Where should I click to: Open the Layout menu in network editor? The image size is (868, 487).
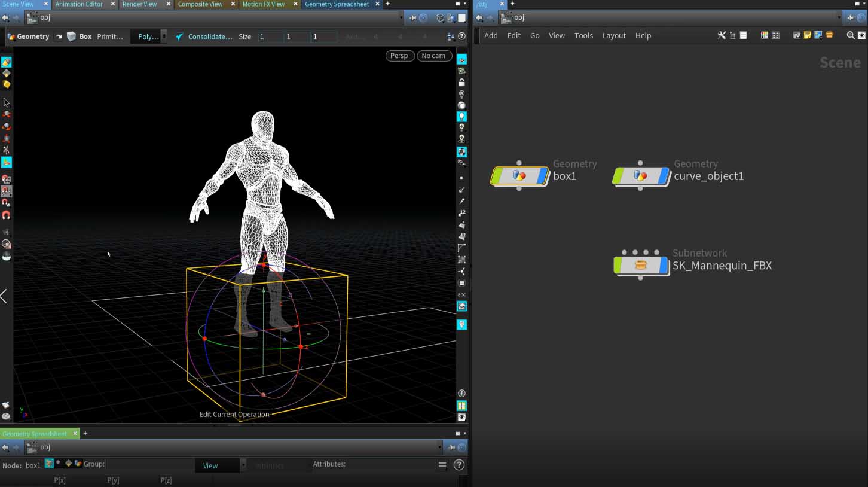pyautogui.click(x=613, y=36)
